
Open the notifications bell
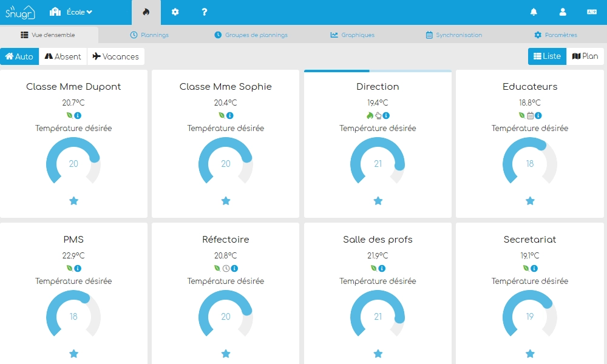pos(534,12)
